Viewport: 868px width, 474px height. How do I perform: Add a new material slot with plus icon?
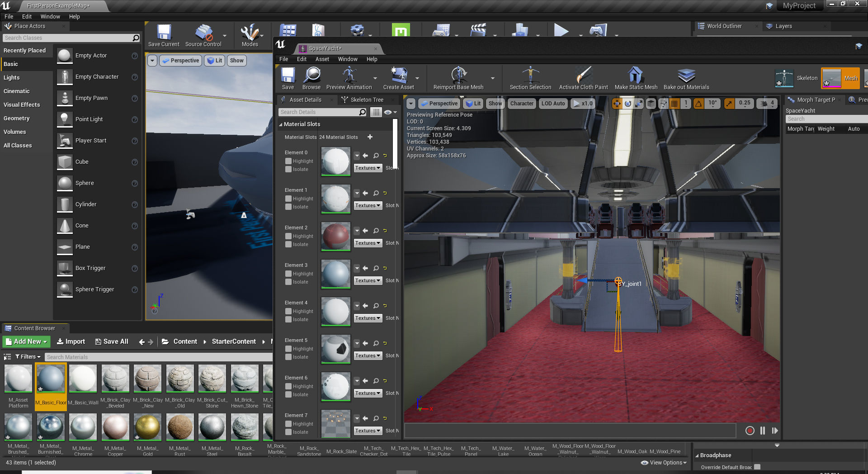[x=370, y=137]
